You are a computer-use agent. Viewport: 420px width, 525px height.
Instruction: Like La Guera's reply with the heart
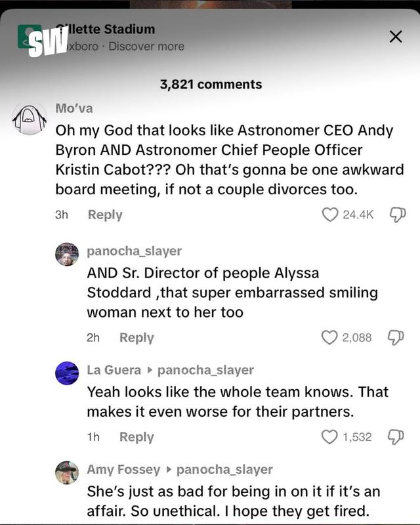(329, 436)
